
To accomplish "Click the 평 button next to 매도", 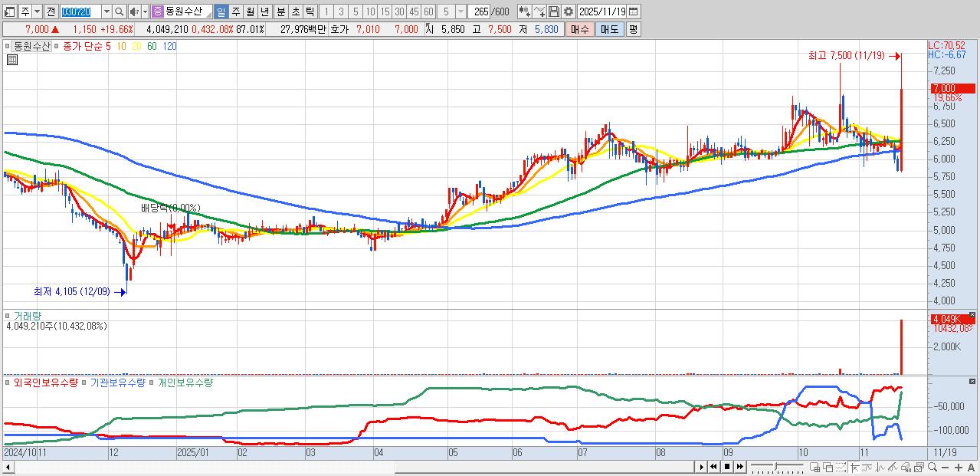I will 633,29.
